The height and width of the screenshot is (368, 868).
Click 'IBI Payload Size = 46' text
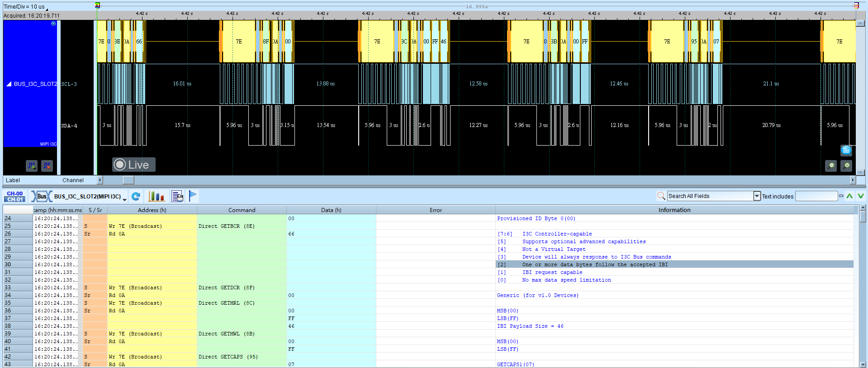click(530, 326)
